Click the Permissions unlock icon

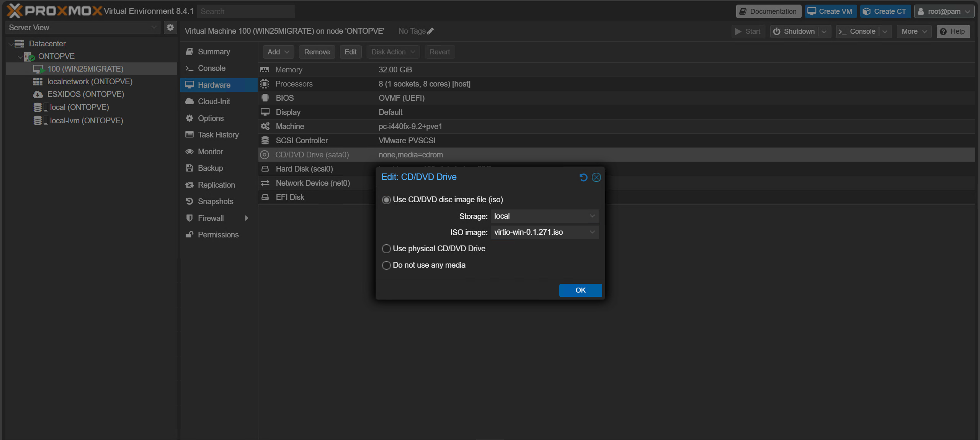(189, 235)
